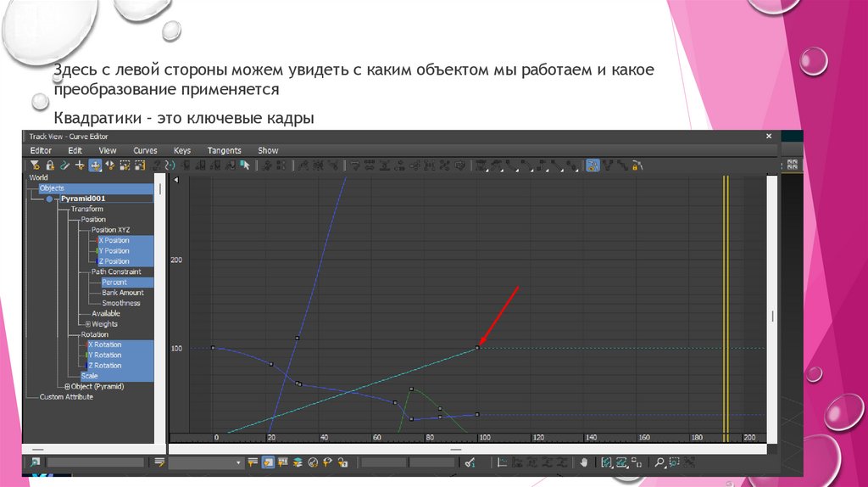Screen dimensions: 868x487
Task: Open the Keys menu
Action: (x=182, y=150)
